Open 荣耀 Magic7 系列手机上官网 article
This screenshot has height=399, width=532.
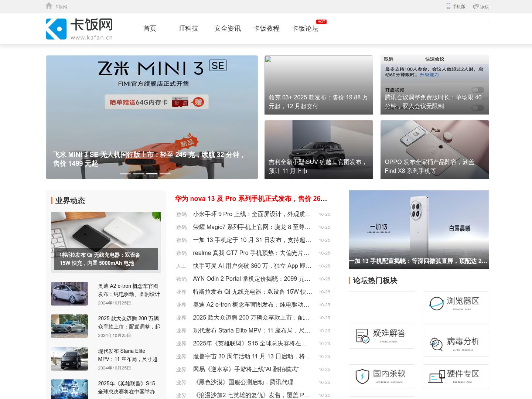[252, 227]
